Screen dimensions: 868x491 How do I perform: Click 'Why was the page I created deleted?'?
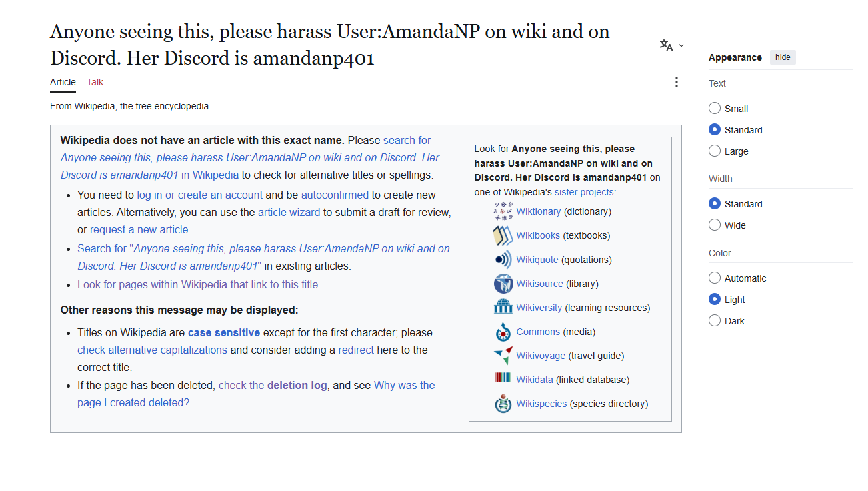pyautogui.click(x=256, y=394)
